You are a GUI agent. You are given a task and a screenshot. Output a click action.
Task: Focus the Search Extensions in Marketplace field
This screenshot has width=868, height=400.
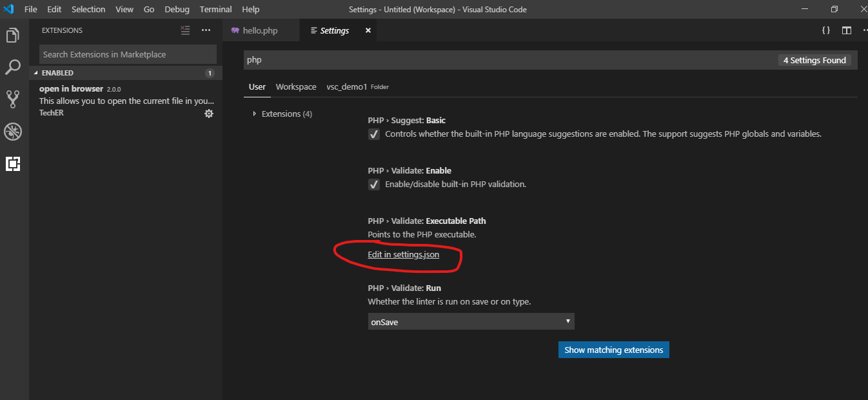(128, 54)
